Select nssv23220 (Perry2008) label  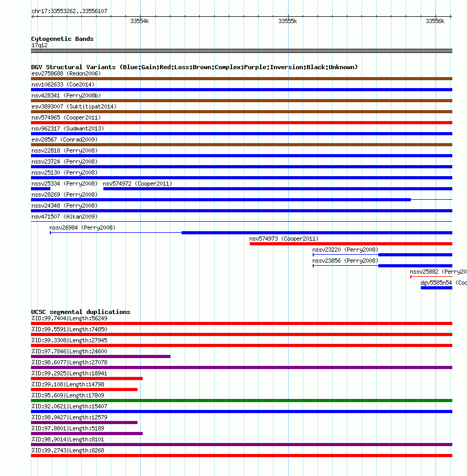click(x=345, y=250)
